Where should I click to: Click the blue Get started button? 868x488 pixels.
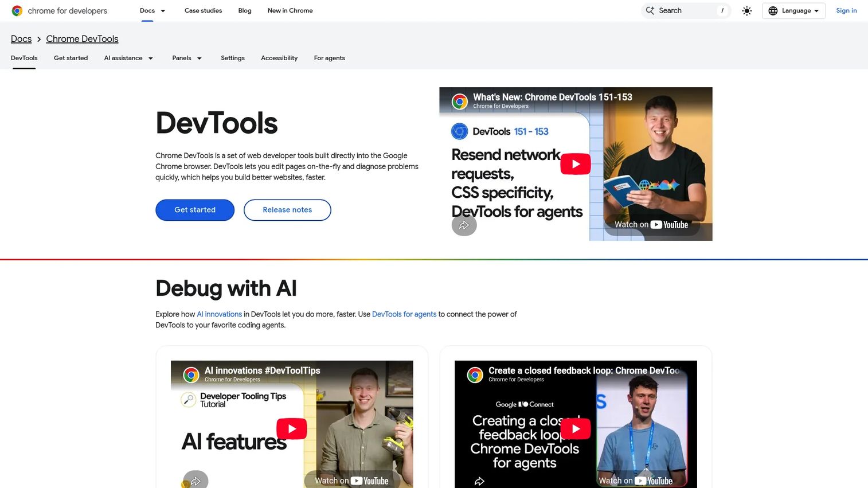(x=195, y=210)
